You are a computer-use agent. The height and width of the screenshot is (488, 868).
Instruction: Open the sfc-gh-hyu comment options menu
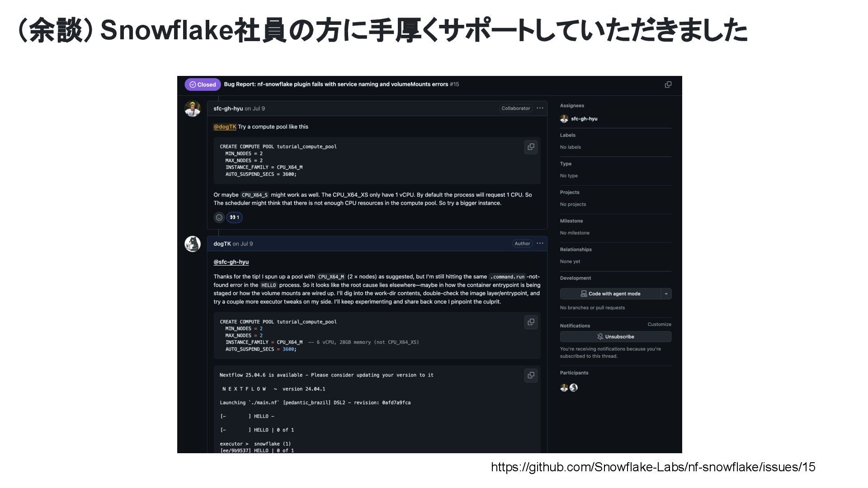coord(540,108)
